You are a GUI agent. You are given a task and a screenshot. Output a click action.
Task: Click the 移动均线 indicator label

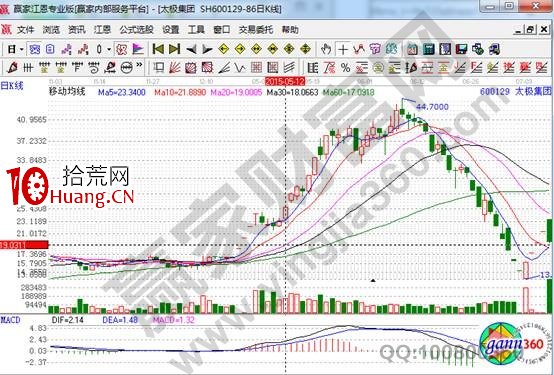pyautogui.click(x=67, y=92)
